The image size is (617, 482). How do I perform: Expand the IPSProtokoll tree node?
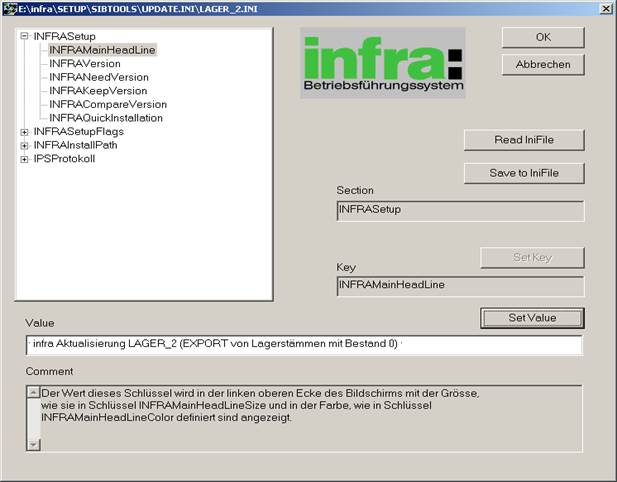tap(25, 159)
